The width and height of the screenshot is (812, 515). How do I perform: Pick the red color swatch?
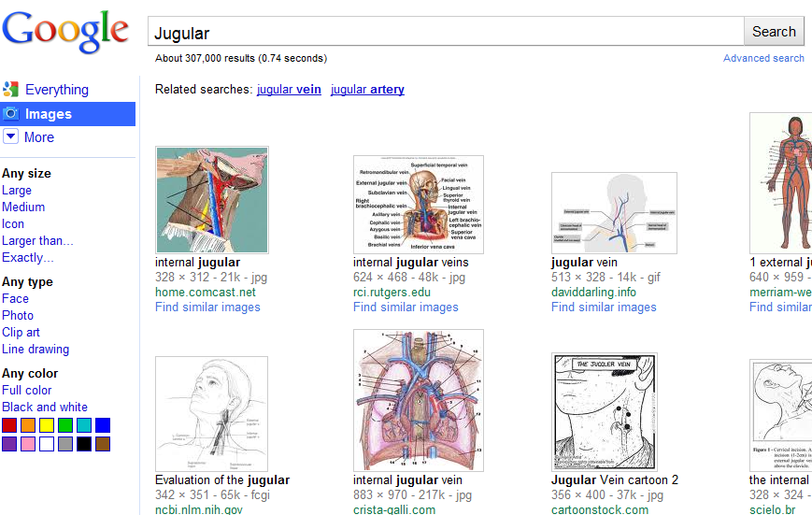tap(9, 425)
